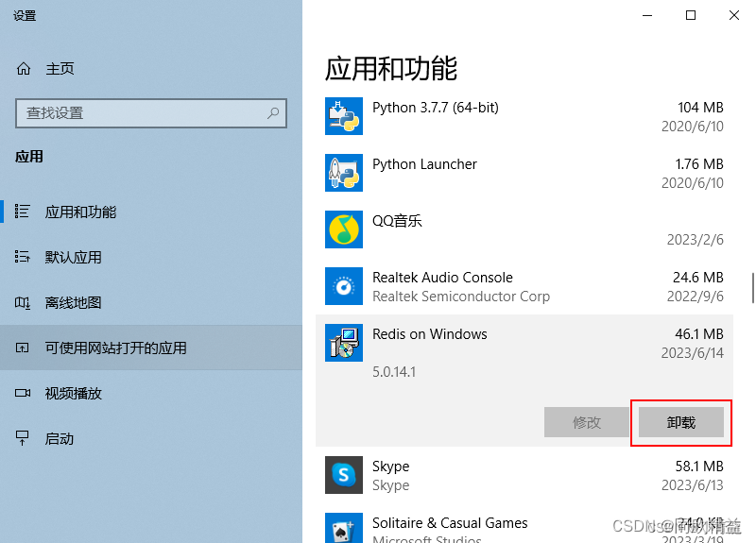Click the Home icon beside 主页

pos(23,69)
